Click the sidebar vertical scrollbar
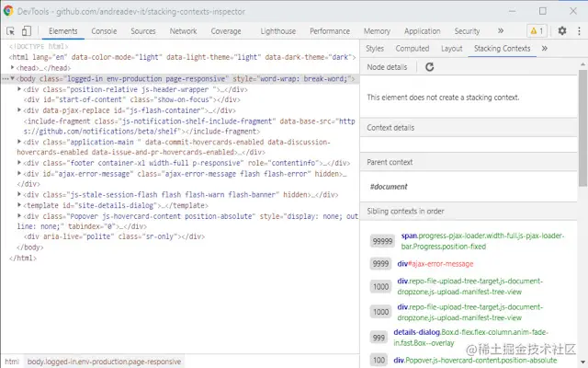Viewport: 588px width, 368px height. 582,184
